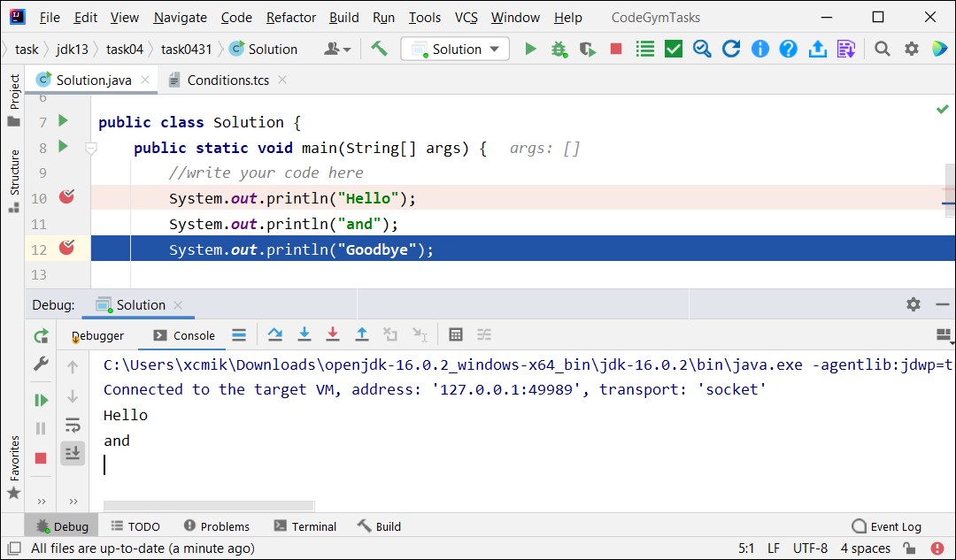Open the VCS menu
The width and height of the screenshot is (956, 560).
[466, 18]
